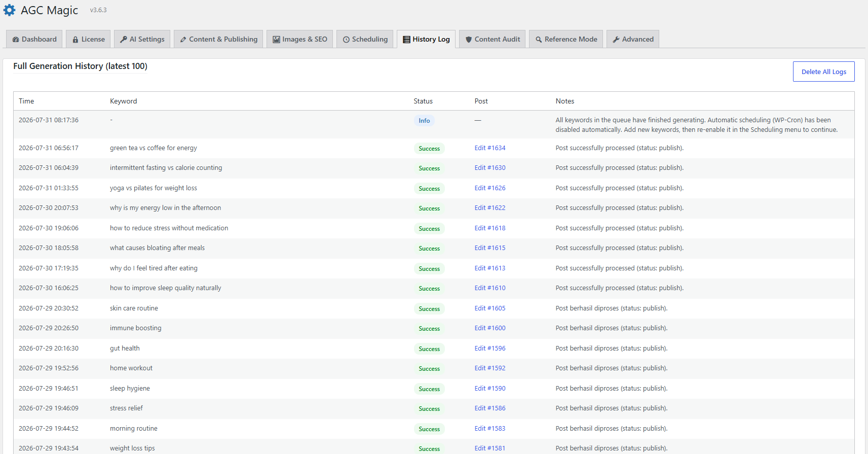The height and width of the screenshot is (454, 868).
Task: Click the Keyword column header
Action: (x=123, y=101)
